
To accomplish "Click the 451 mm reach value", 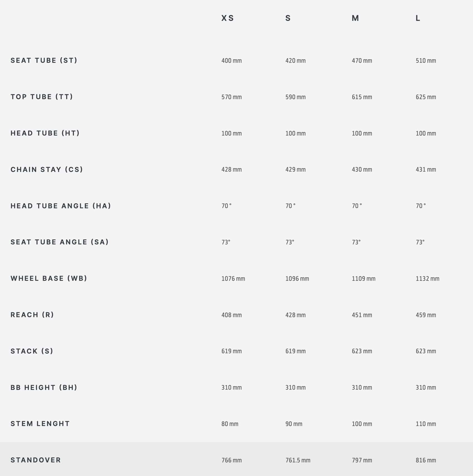I will click(x=362, y=315).
